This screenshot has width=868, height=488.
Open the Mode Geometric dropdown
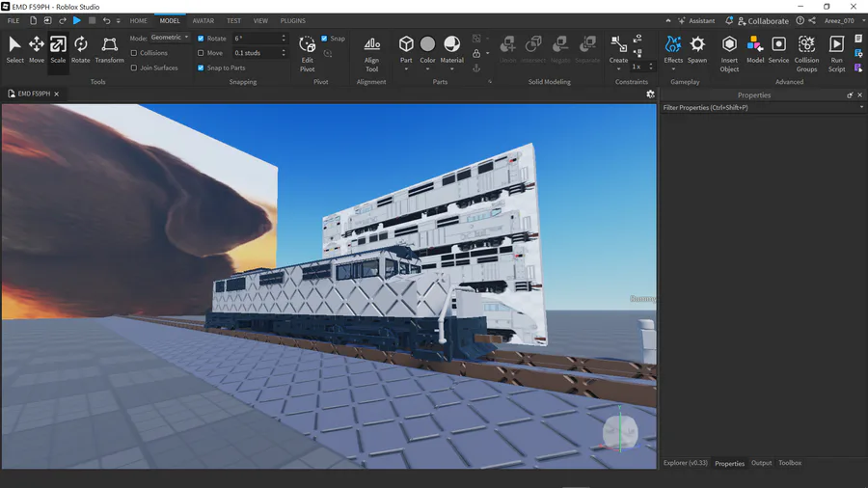pos(170,38)
